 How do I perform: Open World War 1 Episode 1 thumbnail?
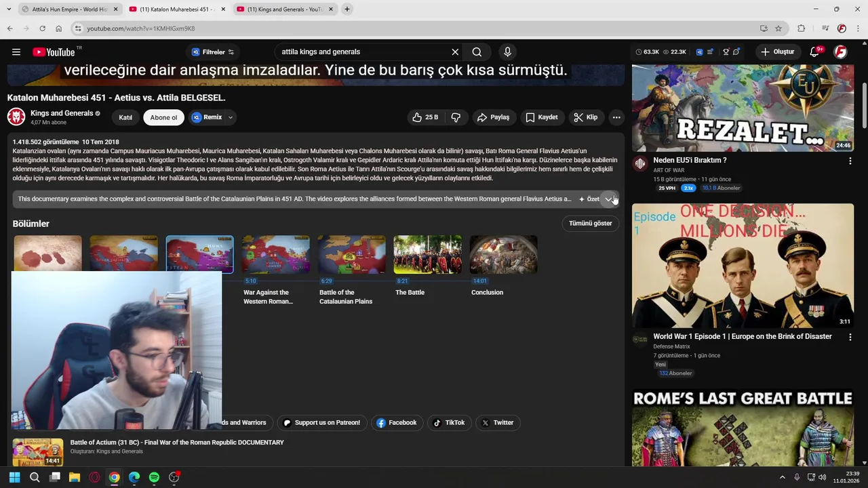coord(743,266)
